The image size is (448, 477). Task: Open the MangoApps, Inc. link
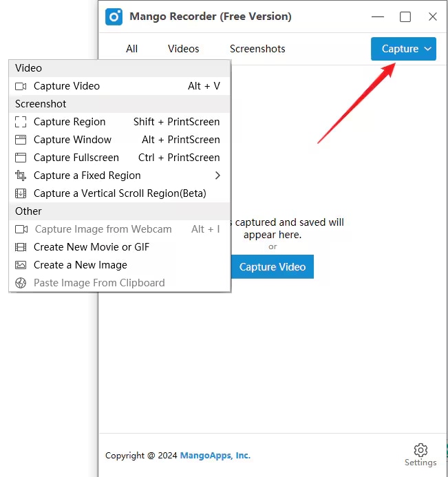[x=215, y=456]
